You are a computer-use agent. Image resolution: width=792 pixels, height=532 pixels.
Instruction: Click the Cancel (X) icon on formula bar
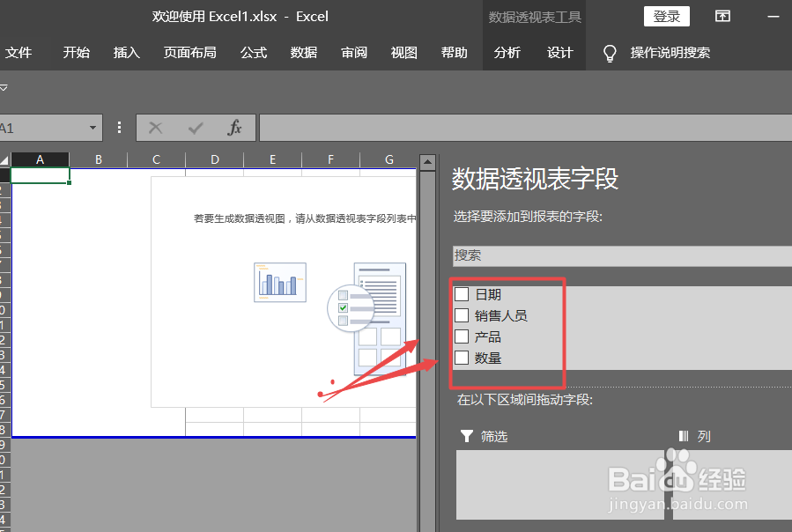pyautogui.click(x=156, y=128)
